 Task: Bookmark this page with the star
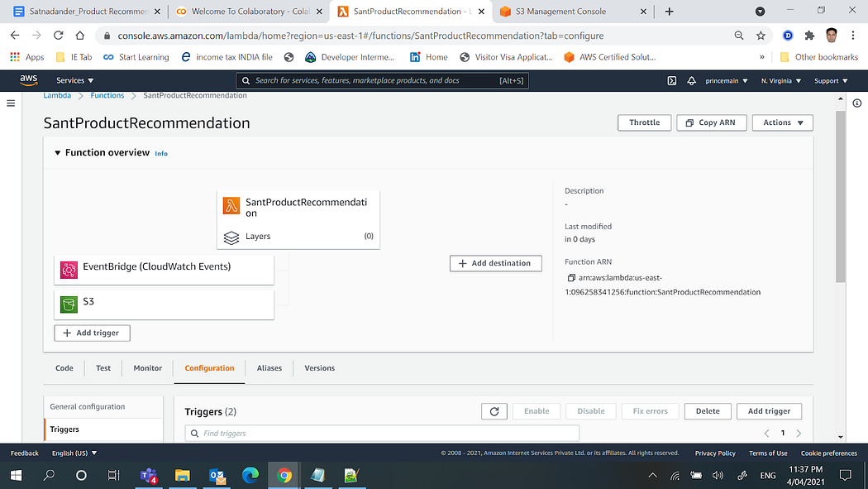[x=761, y=36]
